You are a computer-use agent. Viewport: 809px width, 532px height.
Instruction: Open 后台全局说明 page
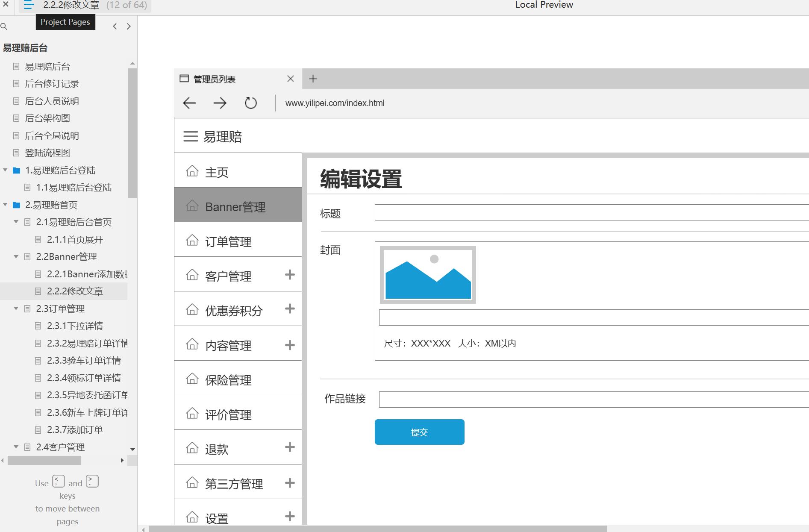[x=52, y=136]
